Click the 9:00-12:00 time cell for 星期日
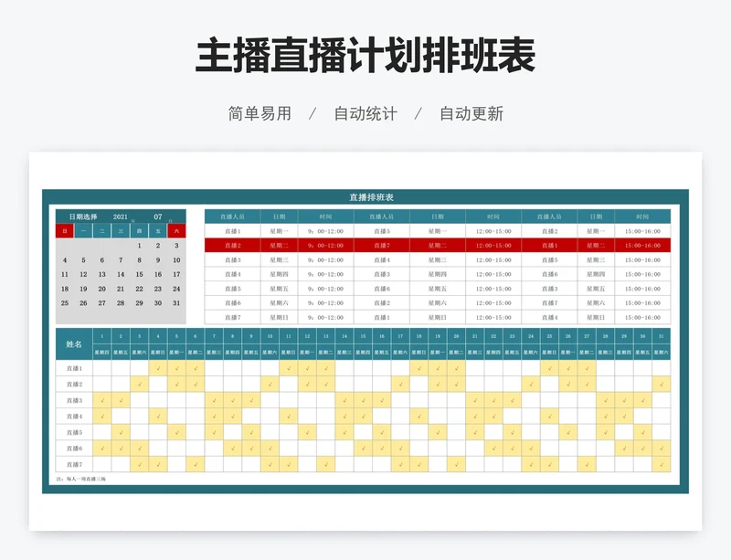This screenshot has height=560, width=731. [326, 318]
